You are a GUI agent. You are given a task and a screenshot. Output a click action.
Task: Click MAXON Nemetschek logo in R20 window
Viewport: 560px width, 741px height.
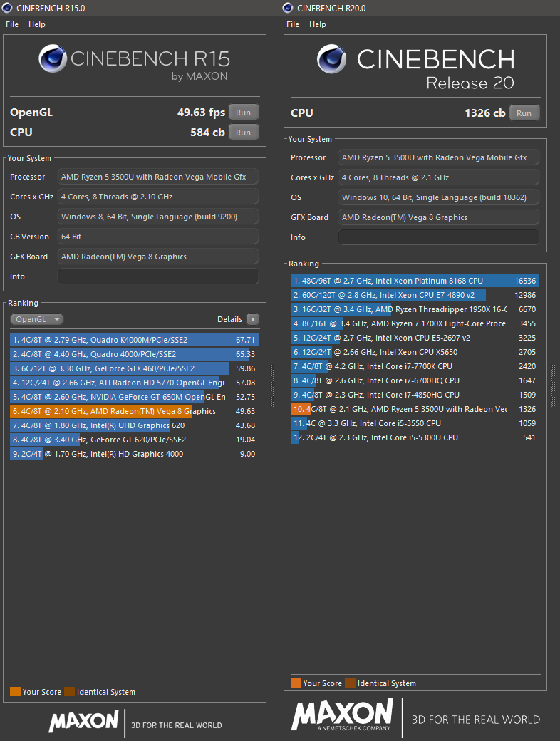(x=342, y=715)
